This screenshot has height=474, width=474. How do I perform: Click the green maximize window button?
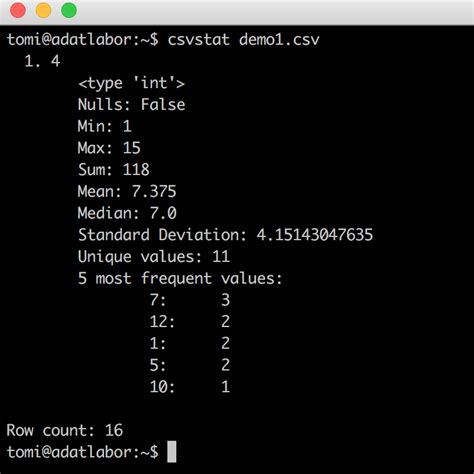tap(69, 10)
